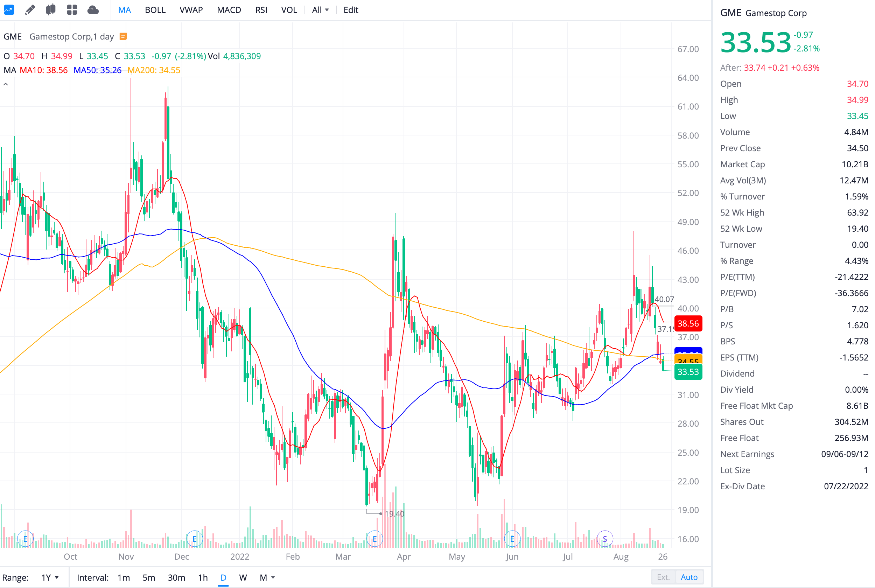Collapse the MA legend with the caret

[6, 84]
